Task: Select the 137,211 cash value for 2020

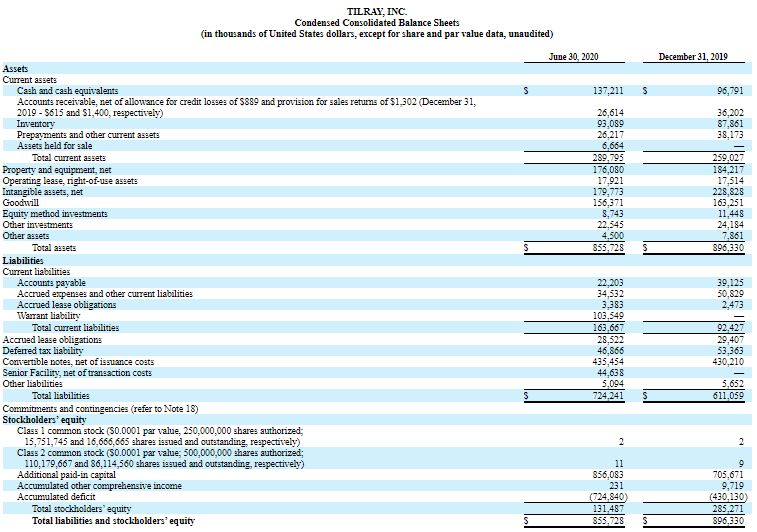Action: point(609,90)
